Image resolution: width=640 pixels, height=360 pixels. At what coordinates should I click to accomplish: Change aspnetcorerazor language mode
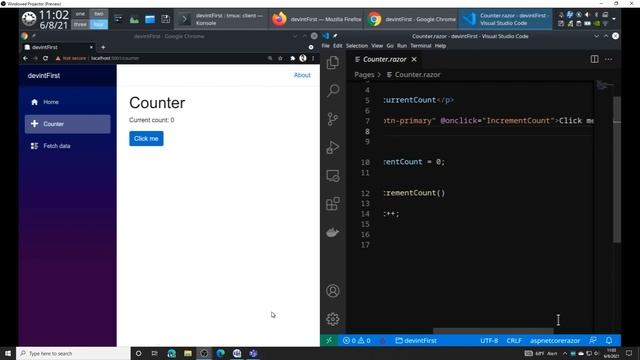point(555,340)
